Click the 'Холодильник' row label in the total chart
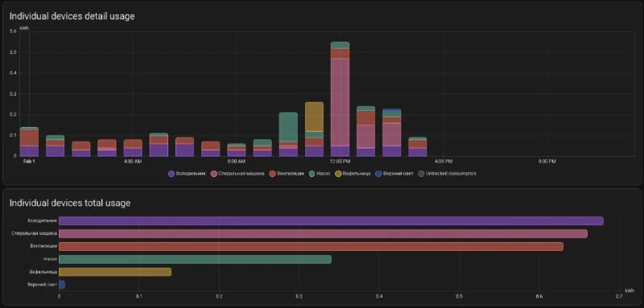Screen dimensions: 644x308 42,220
